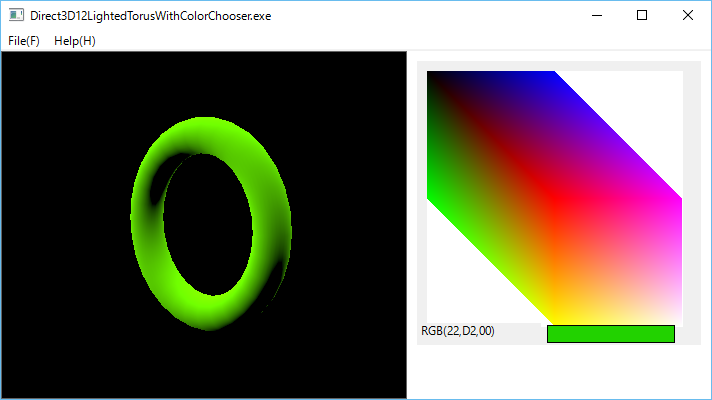Screen dimensions: 712x400
Task: Maximize the Direct3D12LightedTorus window
Action: [x=642, y=15]
